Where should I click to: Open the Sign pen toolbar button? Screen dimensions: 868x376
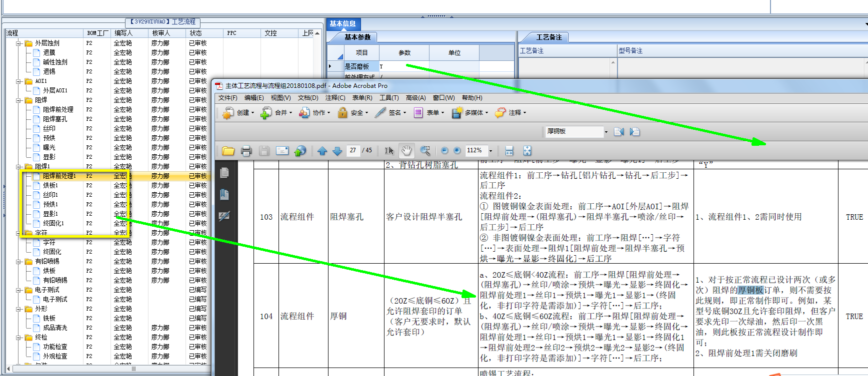390,113
